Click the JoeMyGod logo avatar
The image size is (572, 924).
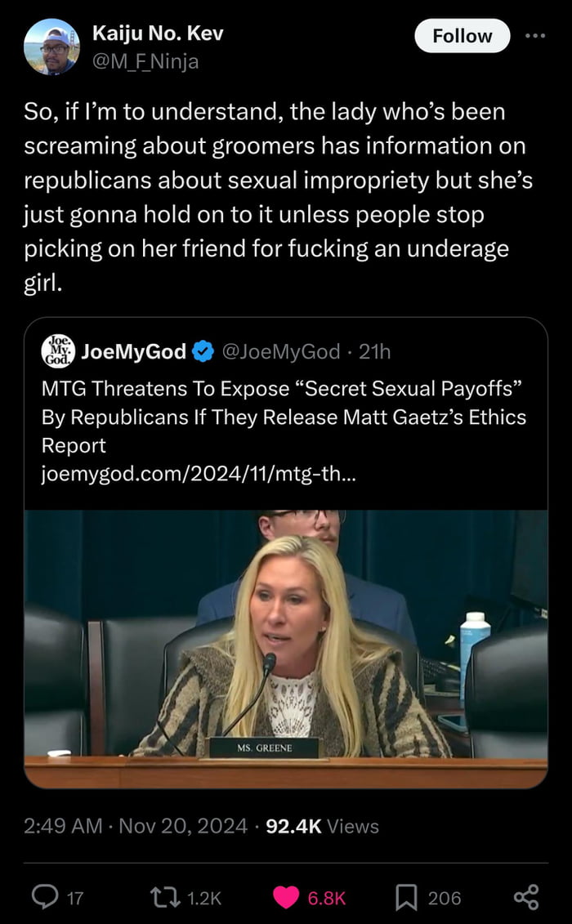[58, 351]
